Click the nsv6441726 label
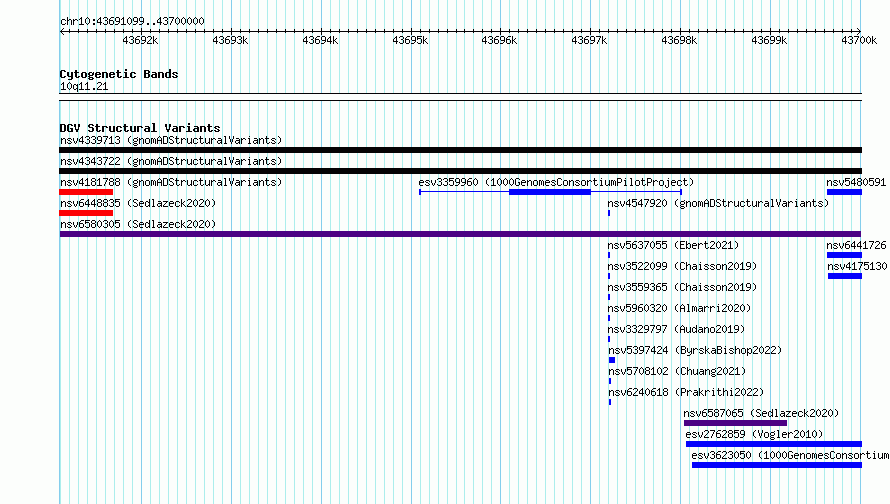 tap(856, 245)
